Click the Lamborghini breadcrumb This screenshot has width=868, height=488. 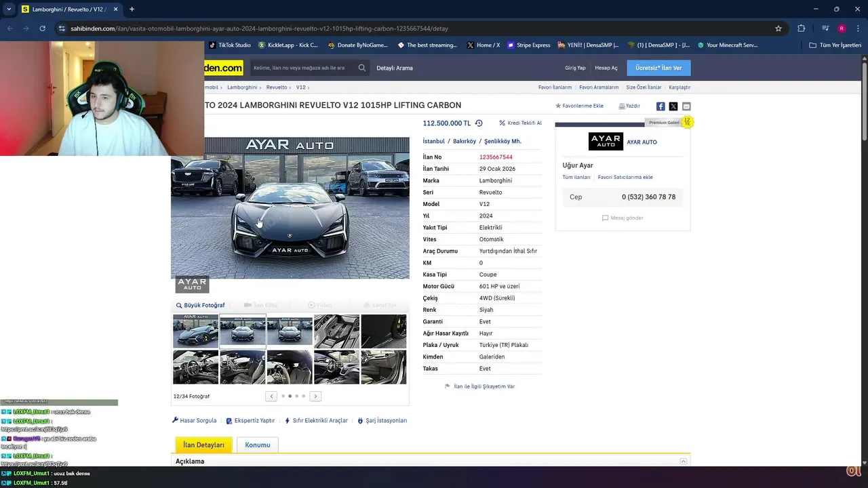(x=242, y=87)
